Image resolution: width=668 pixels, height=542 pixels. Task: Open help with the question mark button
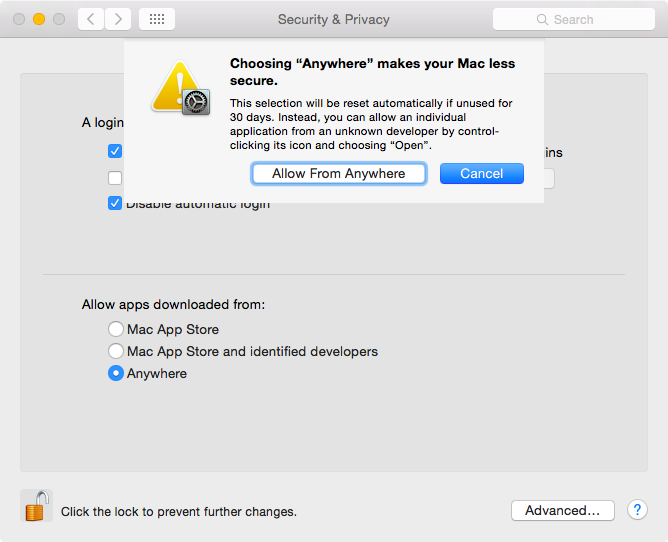click(x=637, y=510)
